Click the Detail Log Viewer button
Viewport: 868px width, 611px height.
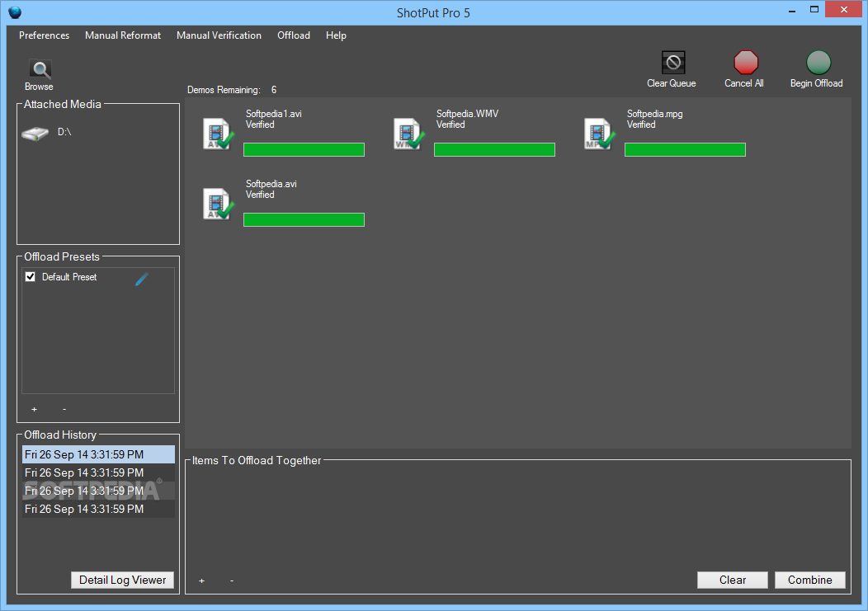tap(122, 580)
